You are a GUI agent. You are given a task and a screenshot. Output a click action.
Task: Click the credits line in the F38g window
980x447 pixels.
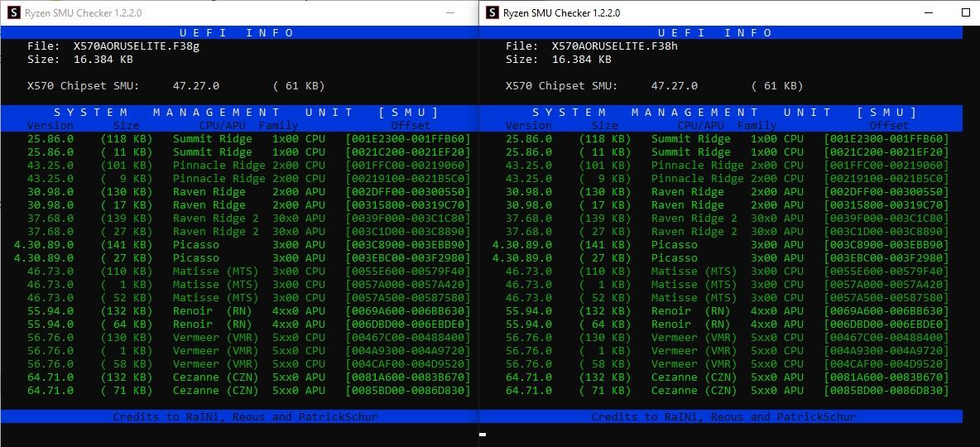point(245,416)
